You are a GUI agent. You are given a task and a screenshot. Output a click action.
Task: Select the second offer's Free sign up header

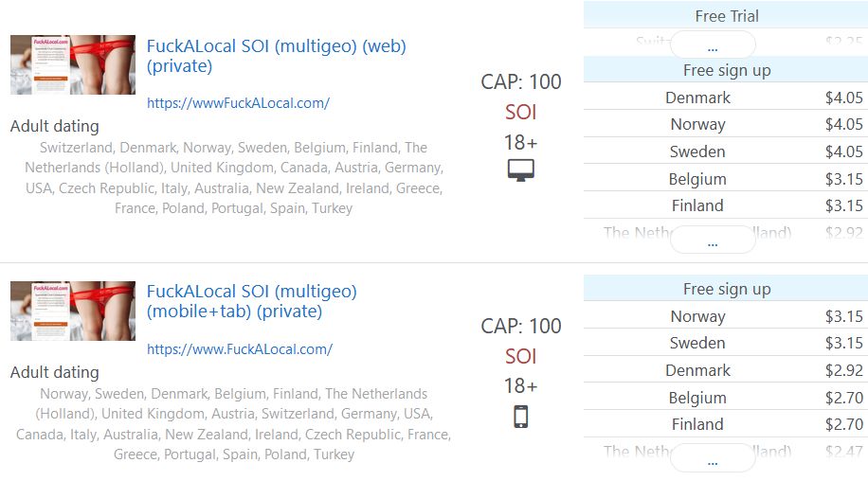coord(726,290)
